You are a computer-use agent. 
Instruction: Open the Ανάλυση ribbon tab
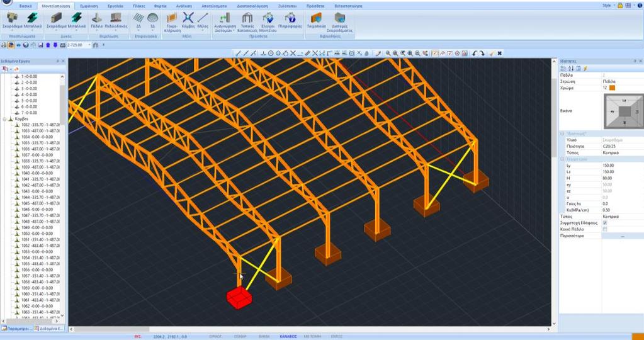[184, 6]
